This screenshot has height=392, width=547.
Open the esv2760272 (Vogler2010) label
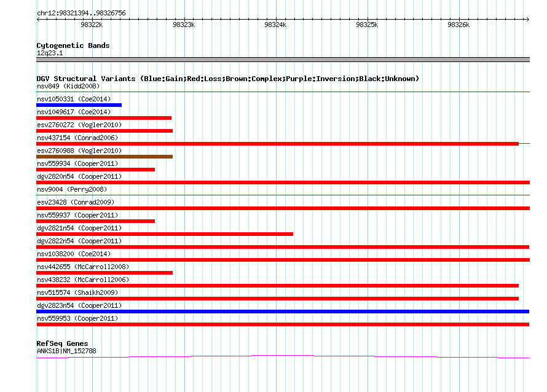click(x=79, y=125)
